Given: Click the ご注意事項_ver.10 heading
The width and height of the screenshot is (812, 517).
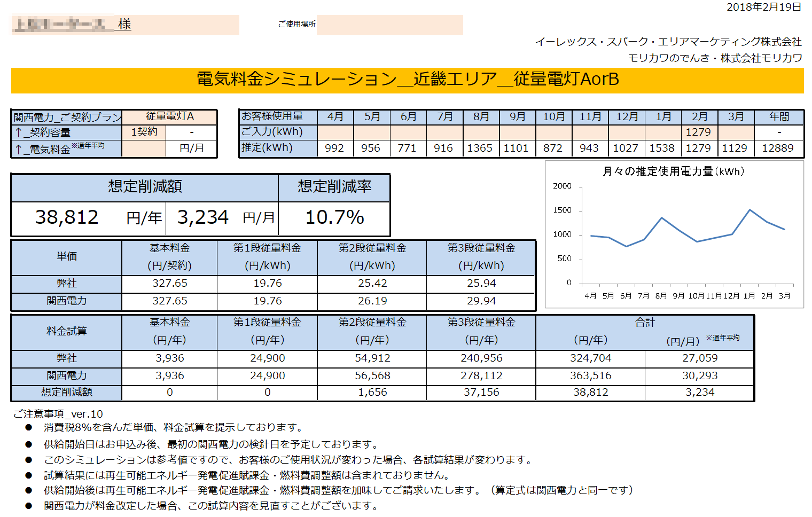Looking at the screenshot, I should point(58,414).
